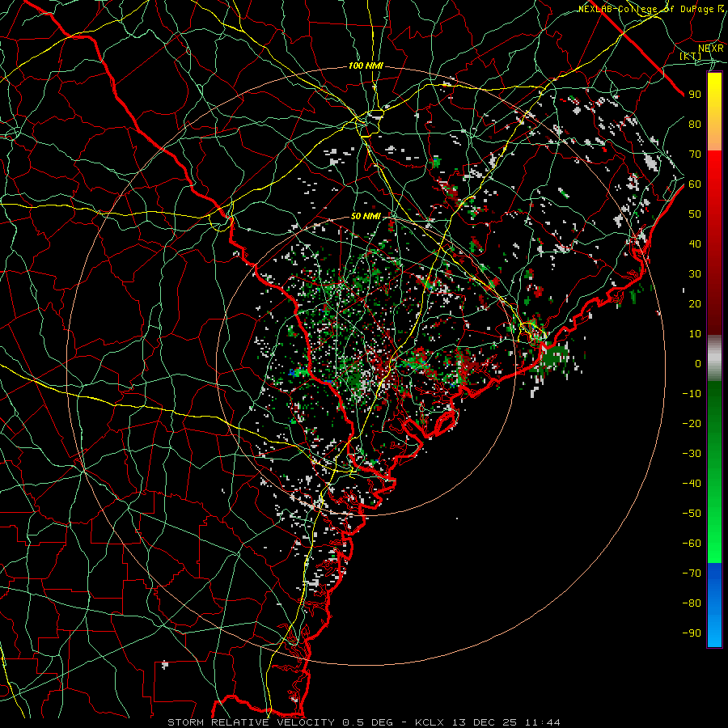Select the 60 knot scale label
This screenshot has width=728, height=728.
pos(695,184)
